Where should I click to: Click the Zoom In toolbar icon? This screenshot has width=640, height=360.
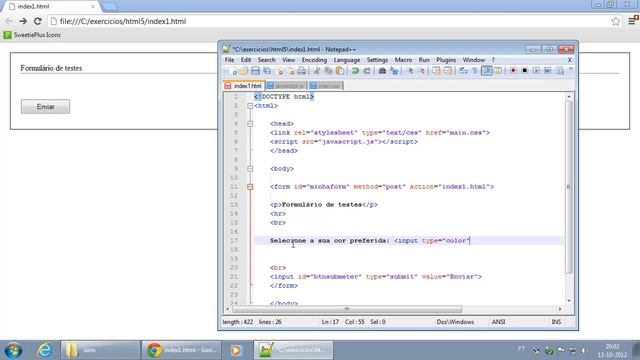pyautogui.click(x=410, y=71)
